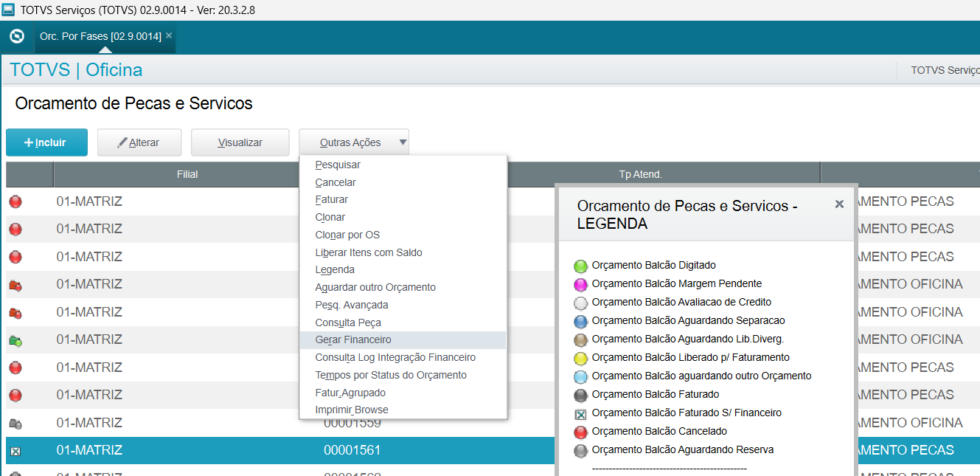The width and height of the screenshot is (980, 476).
Task: Click the eighth row's red status icon
Action: click(15, 396)
